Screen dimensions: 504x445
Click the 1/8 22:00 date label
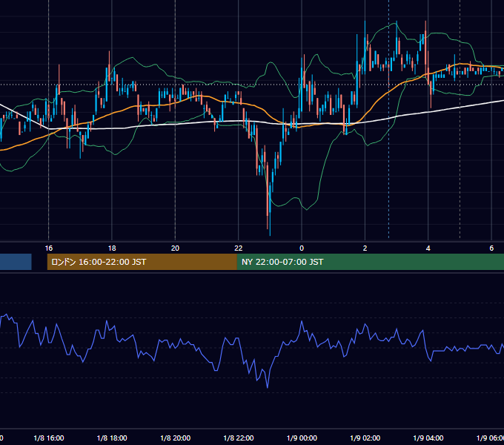(239, 438)
